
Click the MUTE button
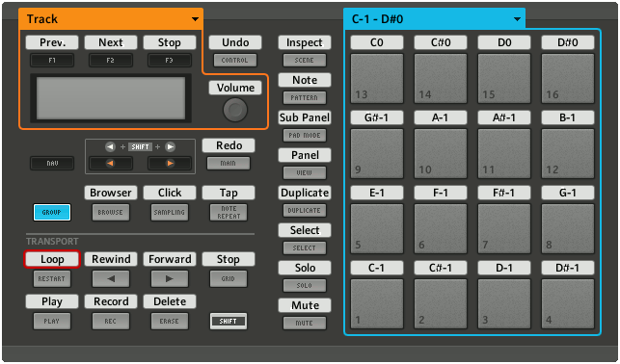click(305, 323)
